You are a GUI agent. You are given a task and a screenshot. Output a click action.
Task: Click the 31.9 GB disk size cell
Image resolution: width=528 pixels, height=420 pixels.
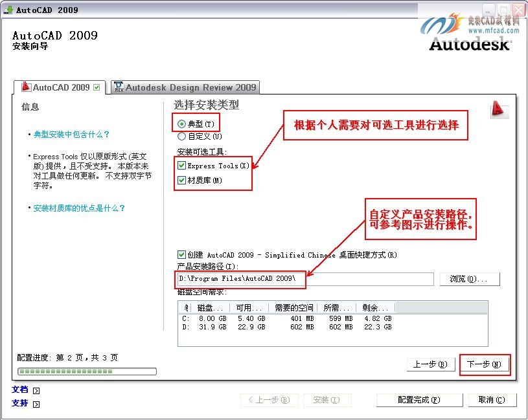coord(212,327)
